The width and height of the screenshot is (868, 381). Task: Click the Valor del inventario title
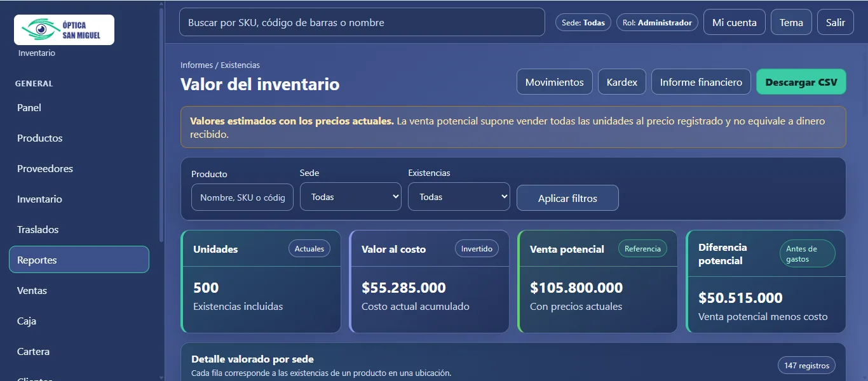[x=260, y=84]
